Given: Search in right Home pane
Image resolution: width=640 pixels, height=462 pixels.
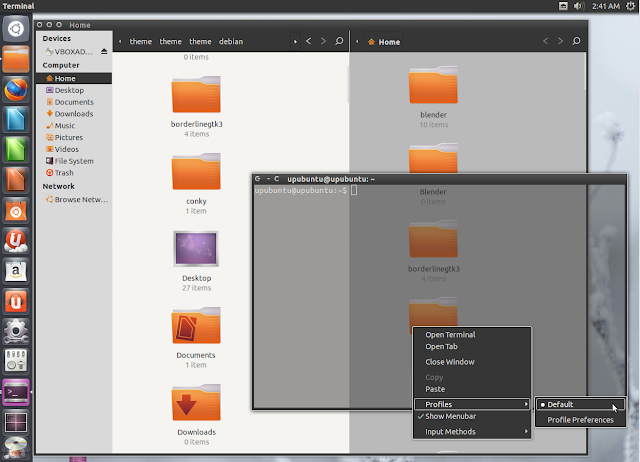Looking at the screenshot, I should 576,41.
